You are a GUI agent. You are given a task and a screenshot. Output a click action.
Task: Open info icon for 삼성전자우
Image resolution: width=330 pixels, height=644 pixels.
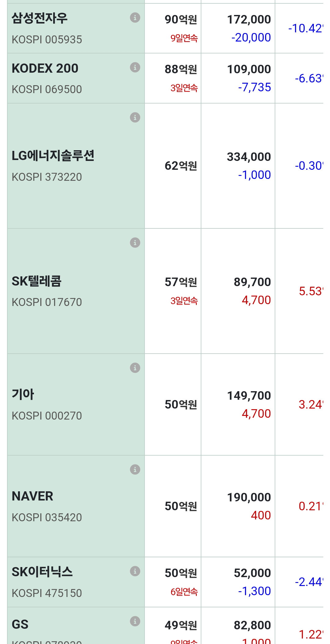135,18
